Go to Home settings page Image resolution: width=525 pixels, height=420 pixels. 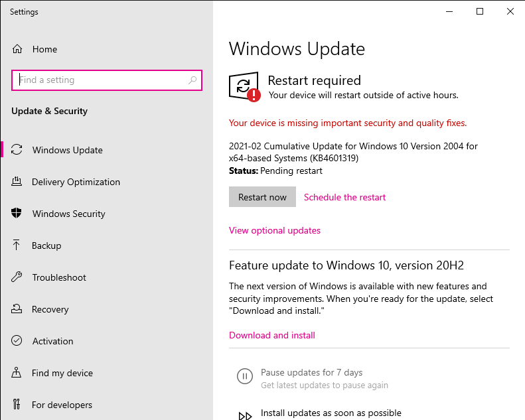tap(45, 49)
